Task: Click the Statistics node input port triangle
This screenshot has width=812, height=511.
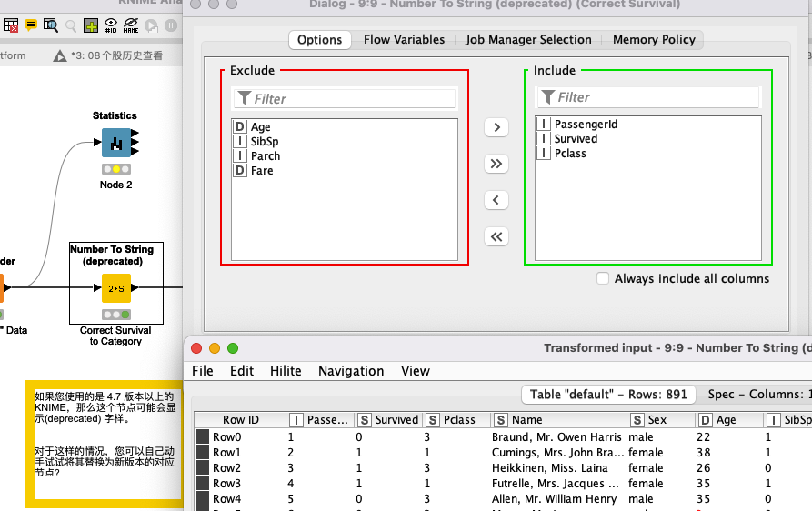Action: click(x=97, y=142)
